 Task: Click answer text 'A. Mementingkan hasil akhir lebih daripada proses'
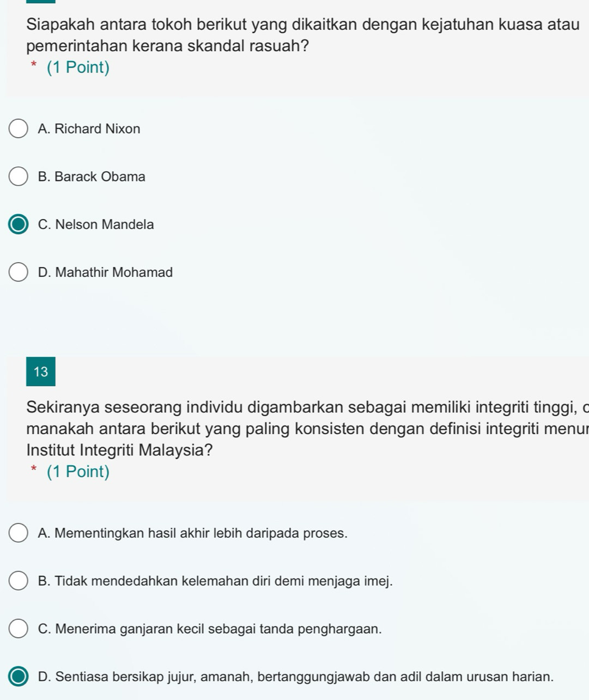(193, 533)
